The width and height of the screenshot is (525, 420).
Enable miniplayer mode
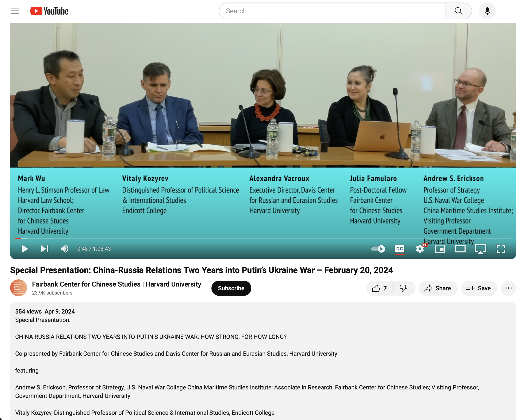pos(440,249)
